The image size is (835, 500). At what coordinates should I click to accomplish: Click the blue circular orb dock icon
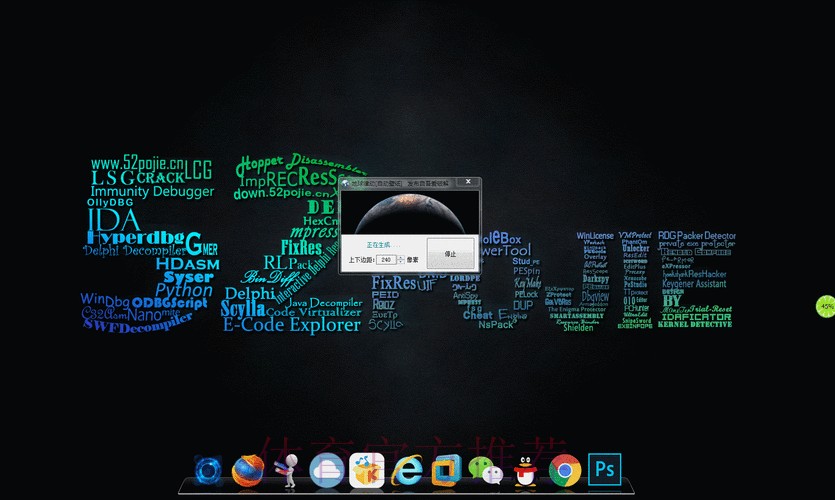[x=208, y=469]
